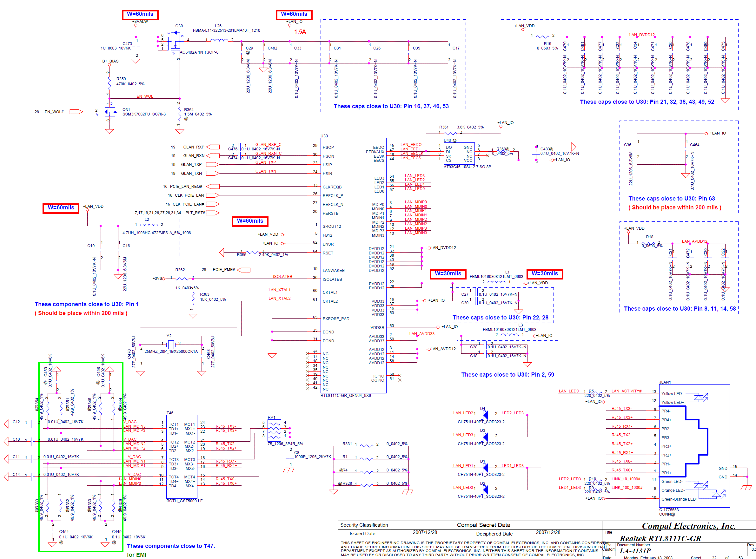Click 'These caps close to U30: Pin 63' note

(671, 199)
